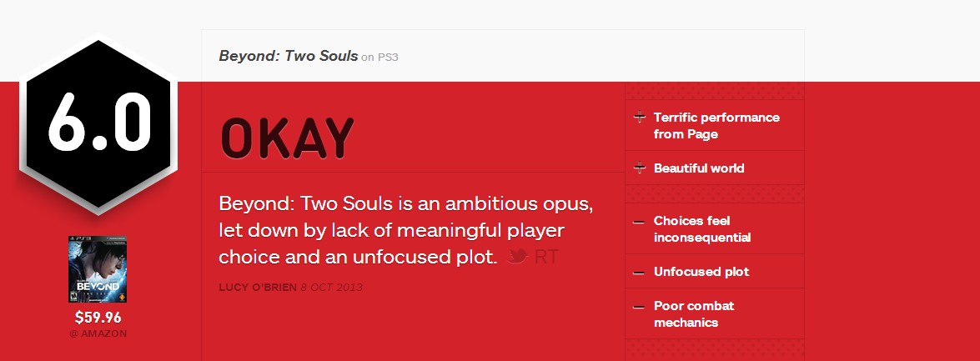Select the Terrific performance from Page item
The width and height of the screenshot is (980, 361).
tap(715, 126)
